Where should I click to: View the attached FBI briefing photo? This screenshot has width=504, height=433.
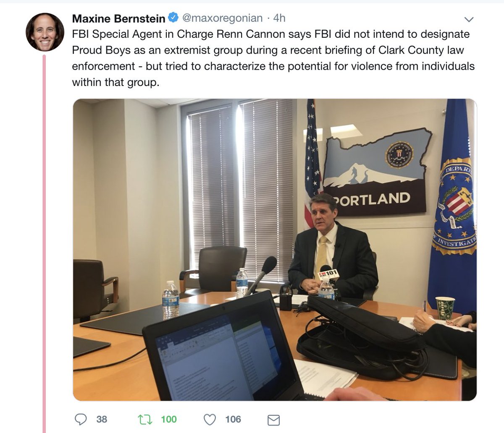click(x=275, y=250)
